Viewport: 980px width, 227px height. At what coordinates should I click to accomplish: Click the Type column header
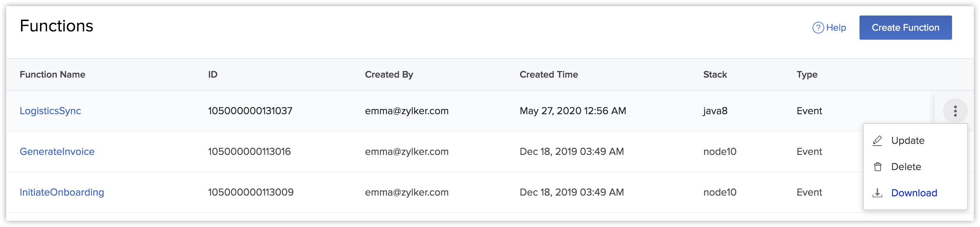tap(807, 75)
